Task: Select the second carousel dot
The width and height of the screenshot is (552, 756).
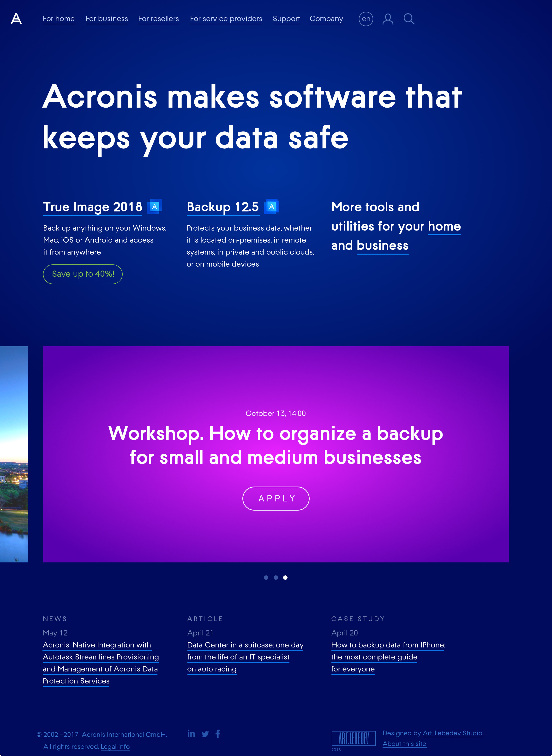Action: tap(276, 578)
